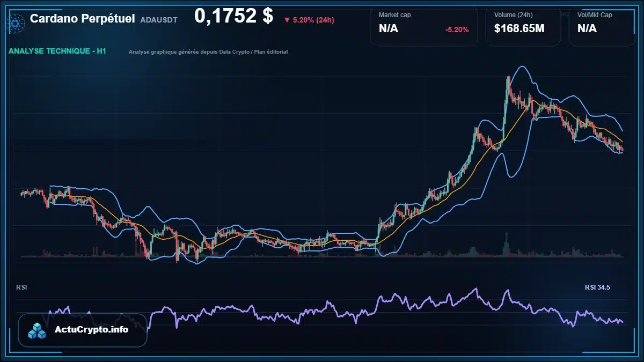
Task: Click the 'ANALYSE TECHNIQUE - H1' heading
Action: pyautogui.click(x=57, y=51)
